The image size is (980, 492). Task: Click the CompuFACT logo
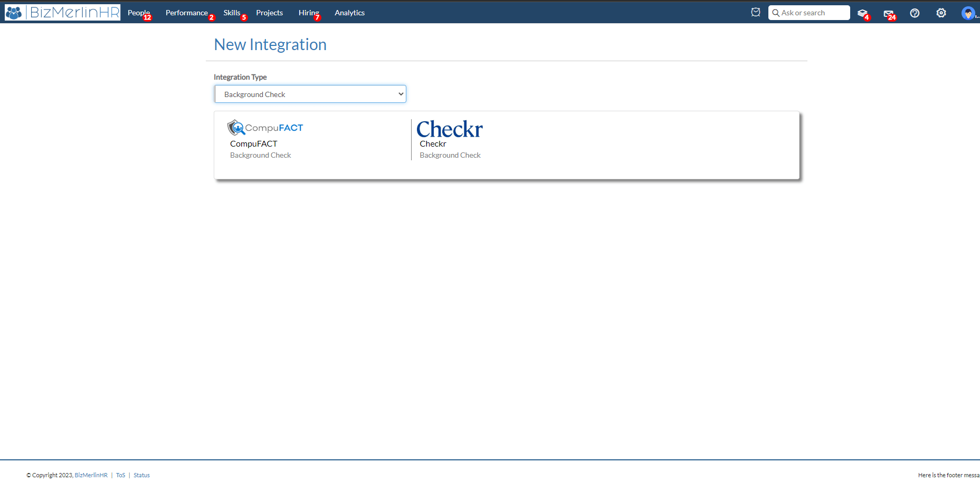[x=265, y=128]
